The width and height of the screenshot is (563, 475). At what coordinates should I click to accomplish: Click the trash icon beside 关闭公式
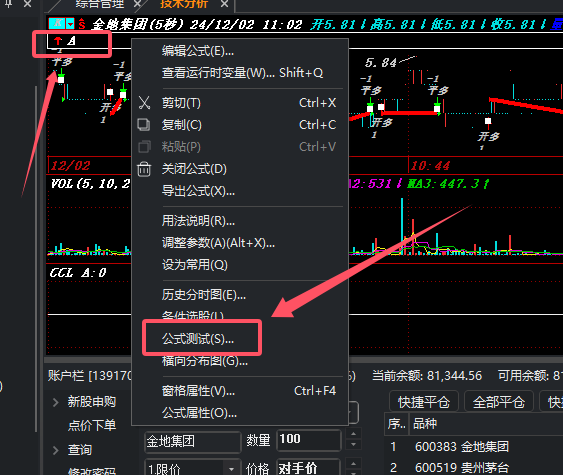tap(144, 169)
